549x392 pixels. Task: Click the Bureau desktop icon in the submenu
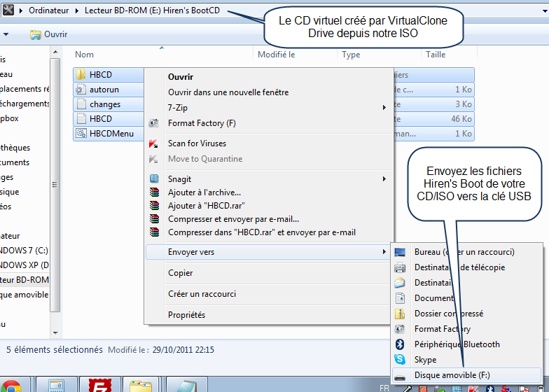[x=400, y=252]
